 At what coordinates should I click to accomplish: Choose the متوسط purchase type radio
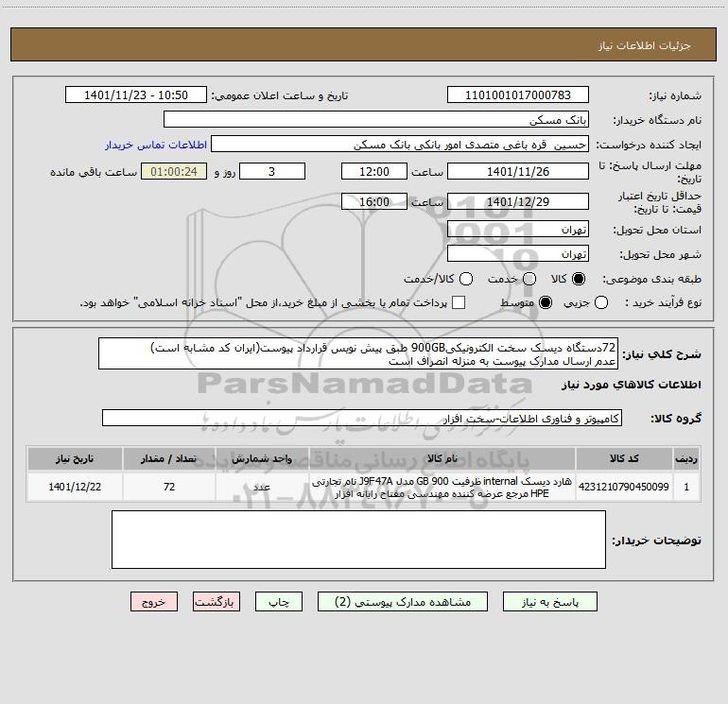pyautogui.click(x=546, y=302)
